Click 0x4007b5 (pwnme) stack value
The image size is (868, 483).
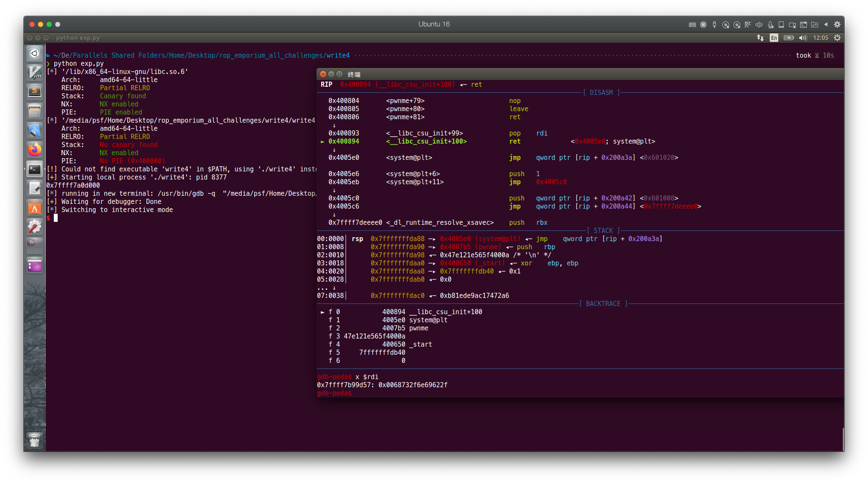471,247
